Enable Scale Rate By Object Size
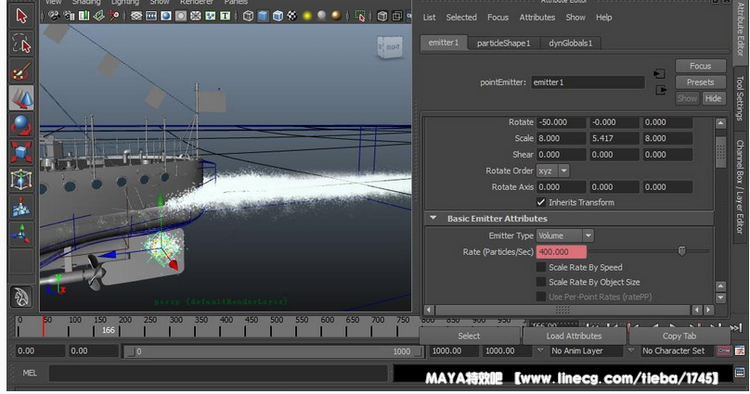 click(541, 282)
